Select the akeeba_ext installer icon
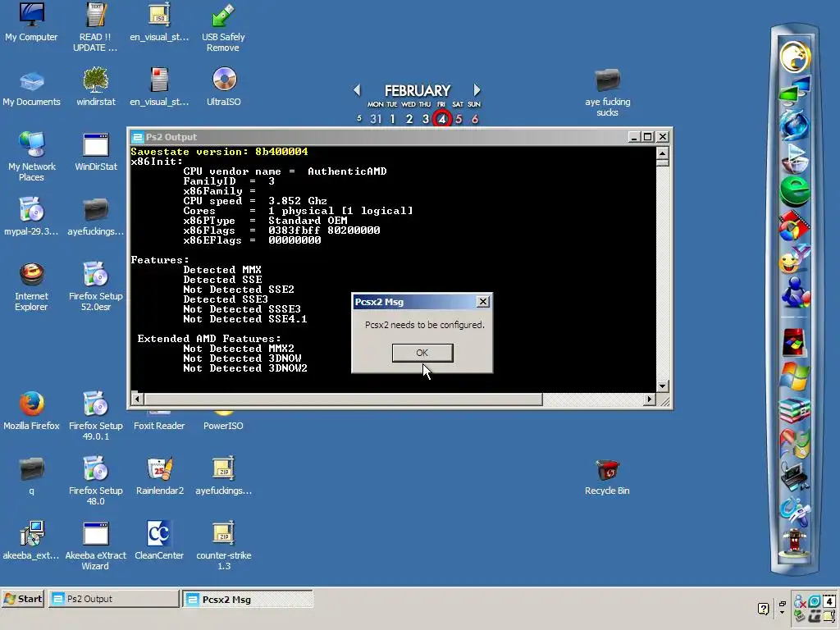840x630 pixels. click(32, 541)
